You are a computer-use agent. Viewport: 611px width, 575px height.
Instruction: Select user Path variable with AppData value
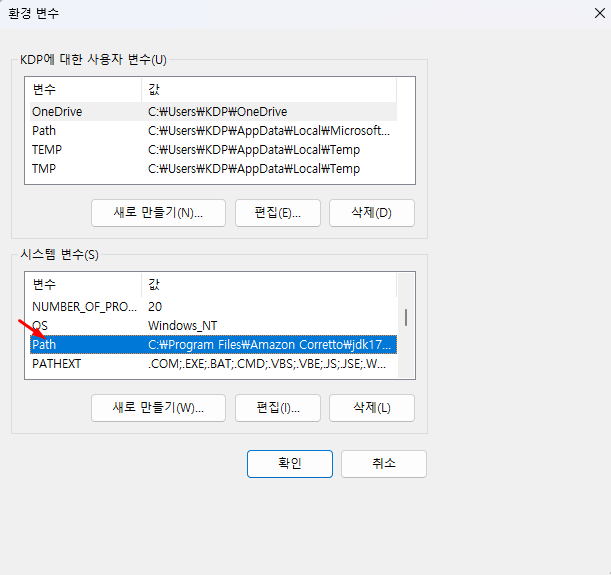coord(213,131)
